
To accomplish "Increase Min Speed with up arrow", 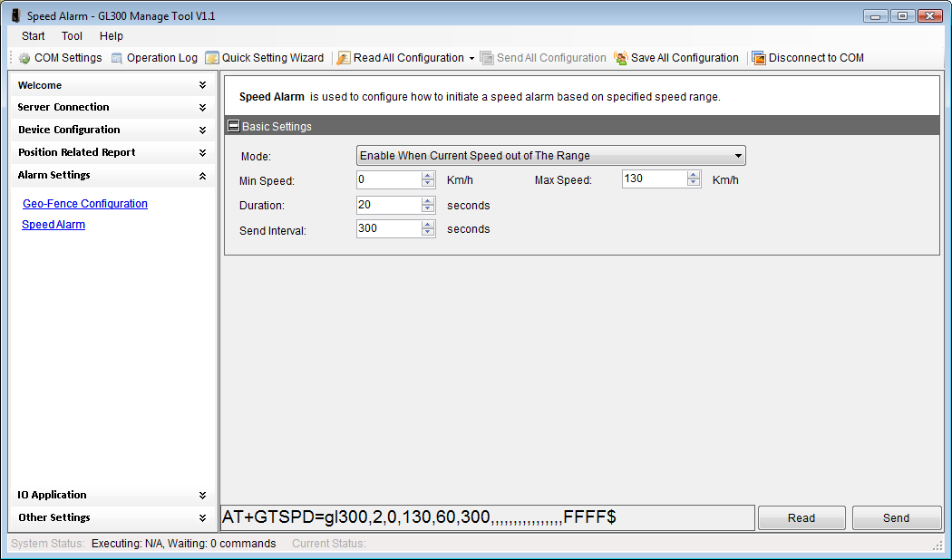I will 427,176.
